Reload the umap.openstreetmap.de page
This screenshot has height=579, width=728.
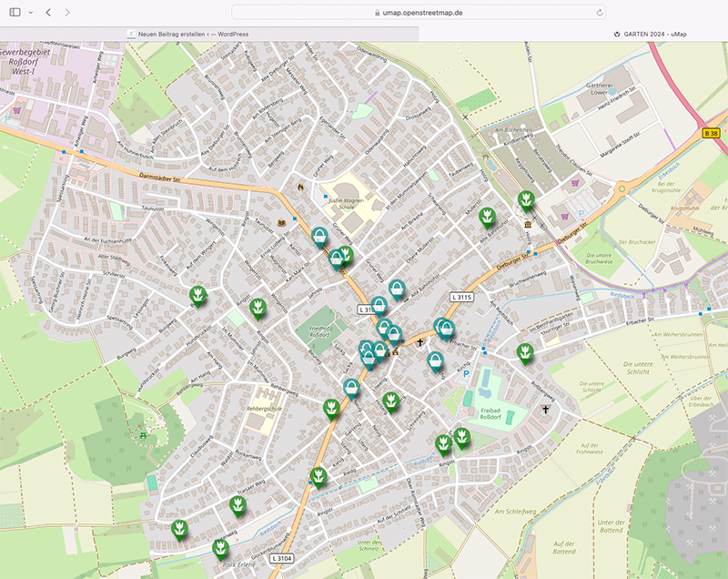(x=600, y=13)
